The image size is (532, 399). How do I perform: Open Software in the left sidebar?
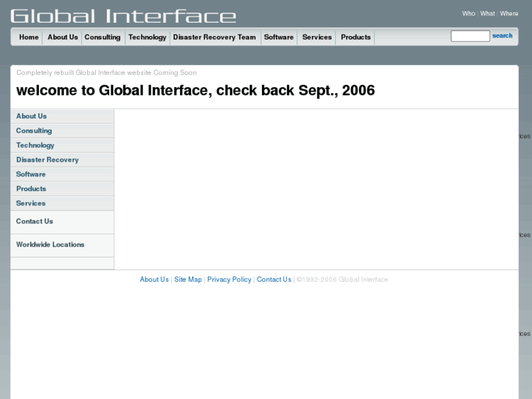pyautogui.click(x=62, y=174)
